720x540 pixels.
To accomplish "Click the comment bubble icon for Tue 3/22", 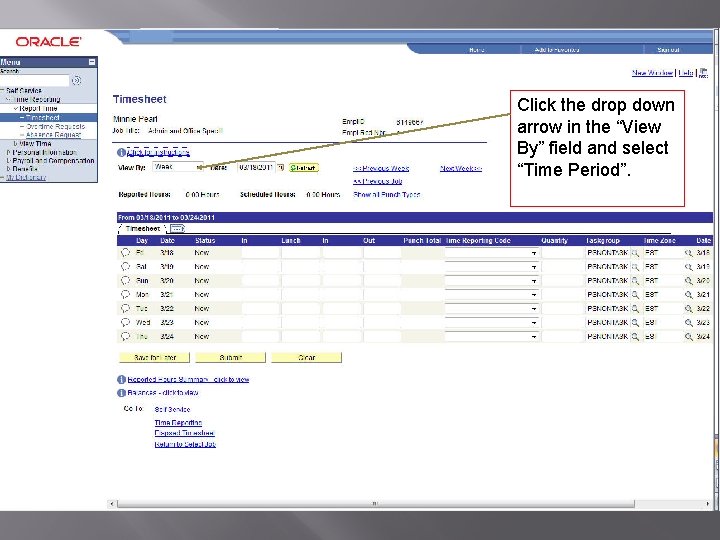I will (125, 309).
